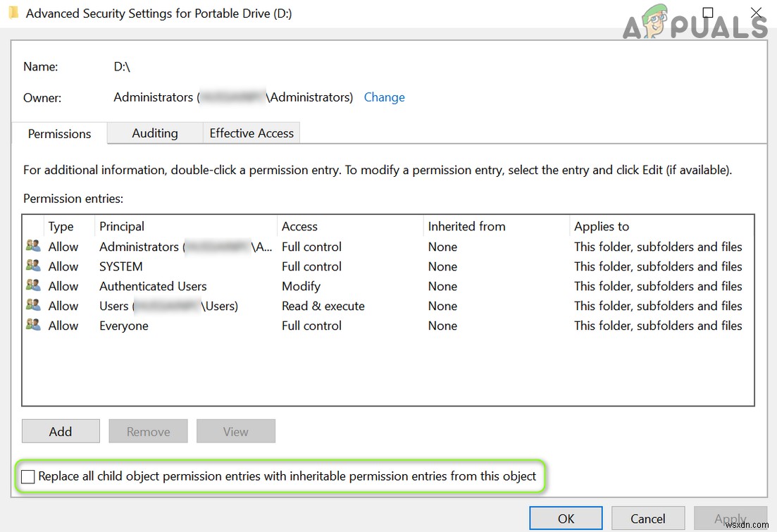Click group icon beside Authenticated Users
The image size is (777, 532).
33,285
